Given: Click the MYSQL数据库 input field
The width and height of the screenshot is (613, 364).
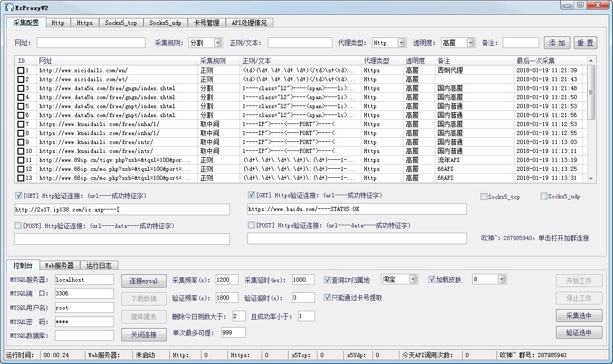Looking at the screenshot, I should pyautogui.click(x=84, y=336).
